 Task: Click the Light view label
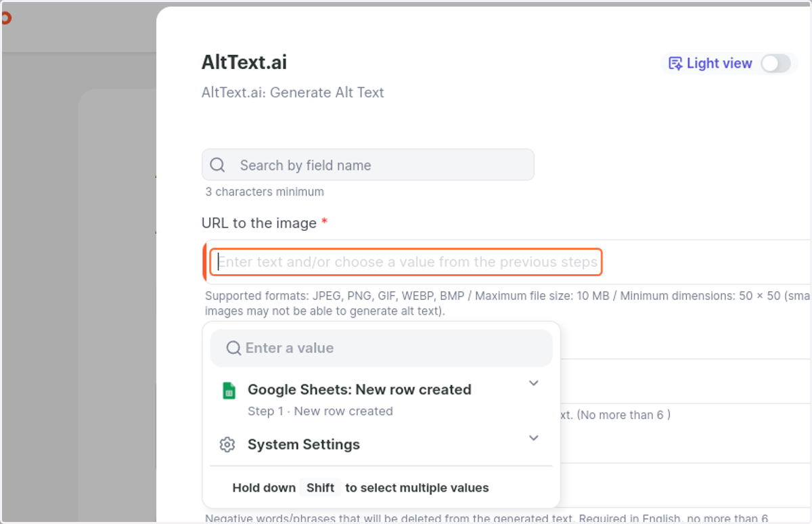pyautogui.click(x=719, y=64)
